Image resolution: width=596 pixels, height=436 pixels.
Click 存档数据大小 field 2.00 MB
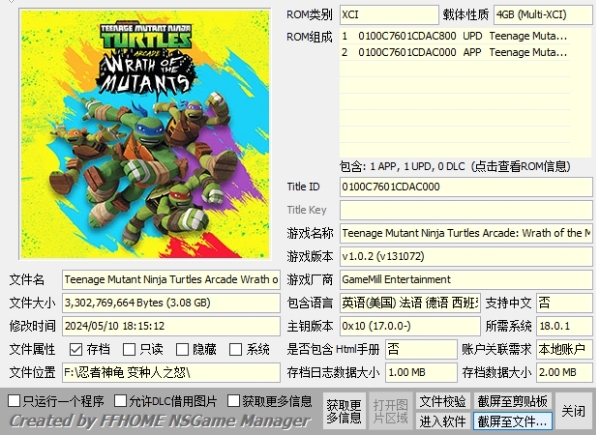(564, 373)
